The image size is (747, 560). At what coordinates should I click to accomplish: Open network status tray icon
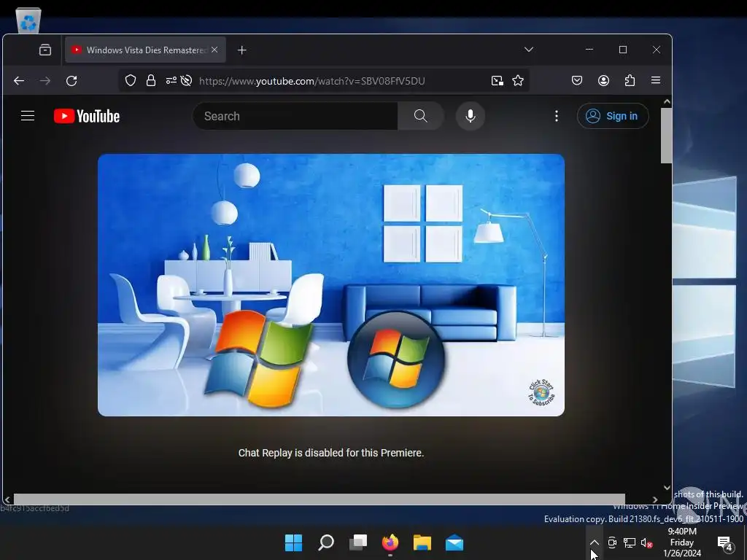[x=630, y=542]
